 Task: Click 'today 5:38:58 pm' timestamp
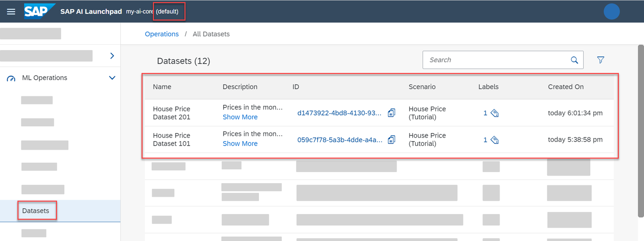tap(575, 140)
